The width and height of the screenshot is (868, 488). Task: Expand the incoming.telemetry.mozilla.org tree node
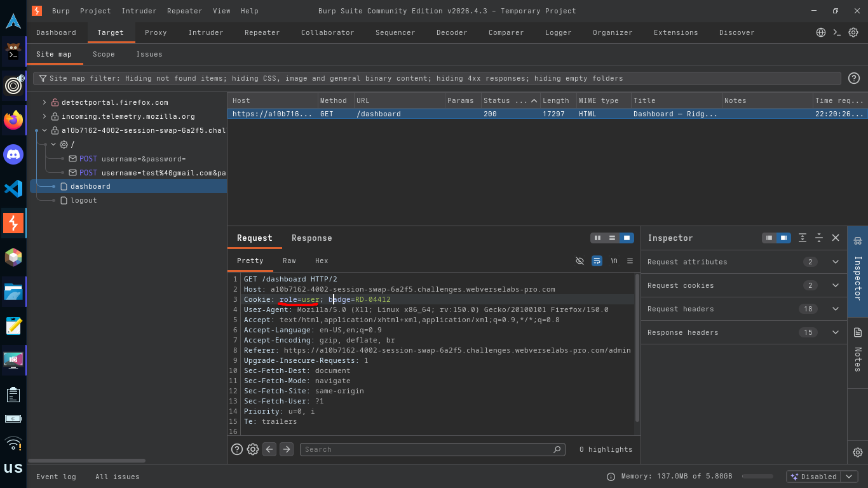tap(44, 116)
